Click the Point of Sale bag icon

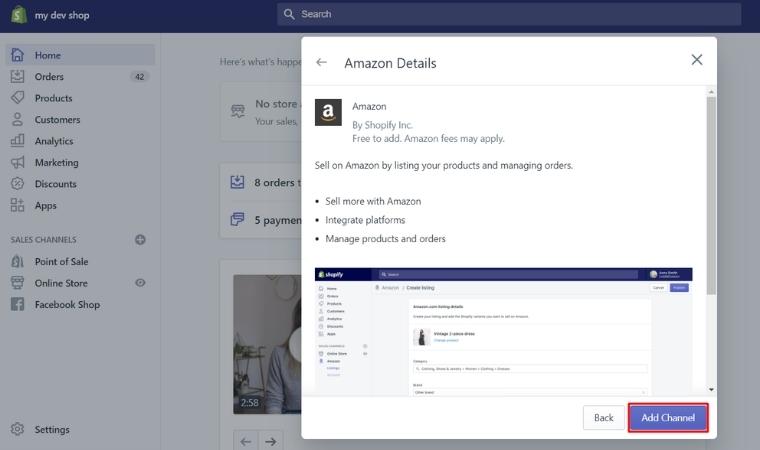coord(17,261)
